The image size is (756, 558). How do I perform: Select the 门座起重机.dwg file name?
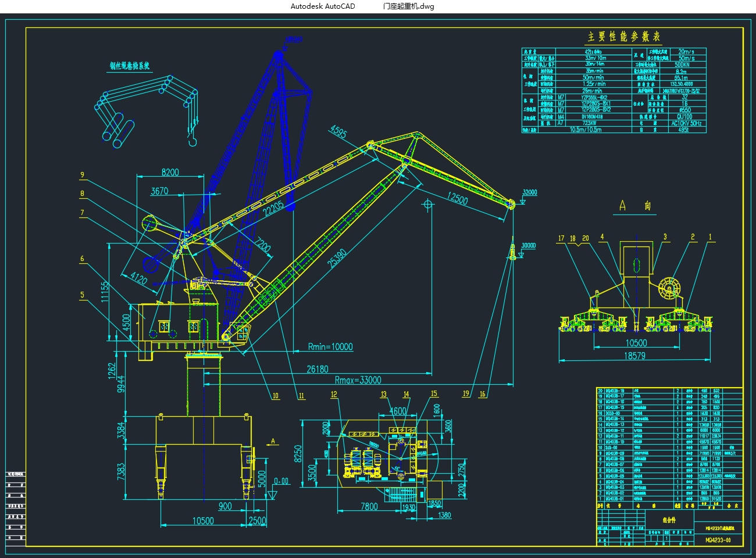point(408,6)
